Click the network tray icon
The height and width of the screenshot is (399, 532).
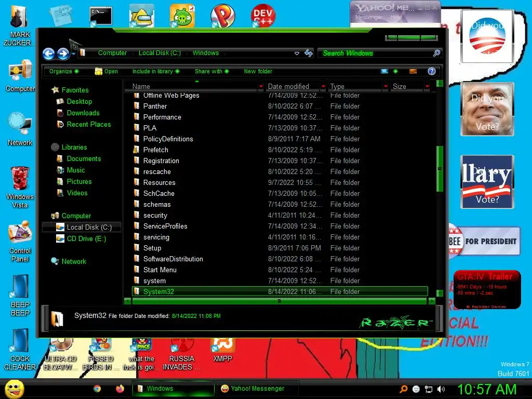pos(429,390)
